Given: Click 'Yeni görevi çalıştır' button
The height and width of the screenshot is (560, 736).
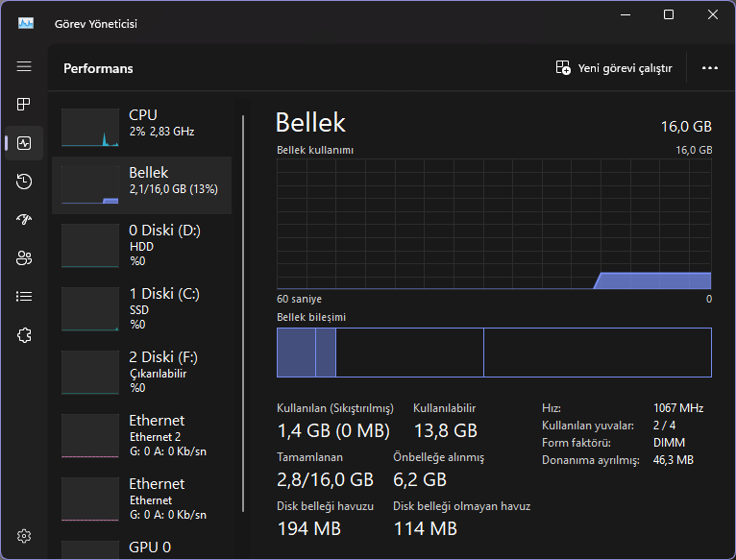Looking at the screenshot, I should [x=614, y=68].
